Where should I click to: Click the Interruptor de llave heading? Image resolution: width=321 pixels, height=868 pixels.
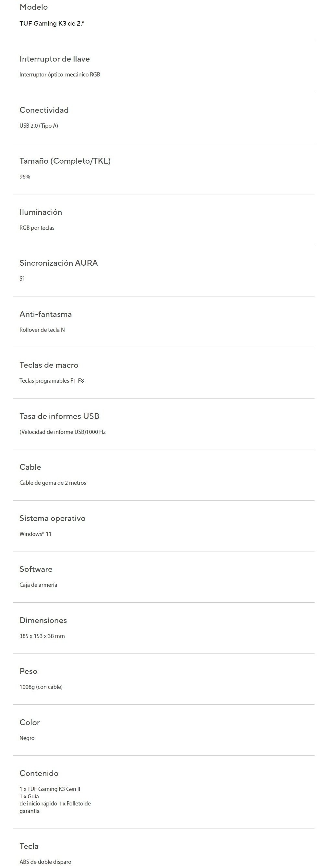(54, 59)
